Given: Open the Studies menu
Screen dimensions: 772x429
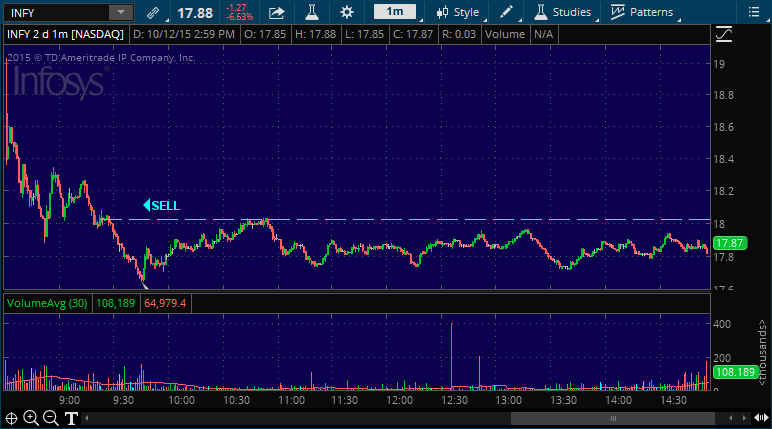Looking at the screenshot, I should [x=562, y=12].
